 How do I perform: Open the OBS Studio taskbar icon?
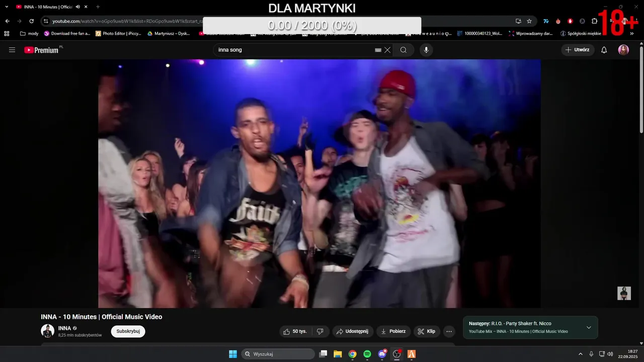(x=396, y=354)
